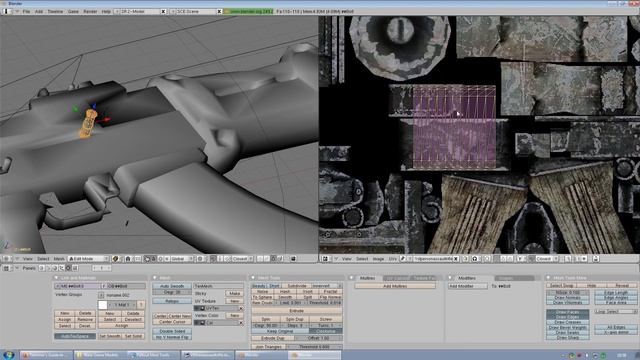The width and height of the screenshot is (640, 360).
Task: Delete the UVTex layer with X
Action: click(x=241, y=308)
